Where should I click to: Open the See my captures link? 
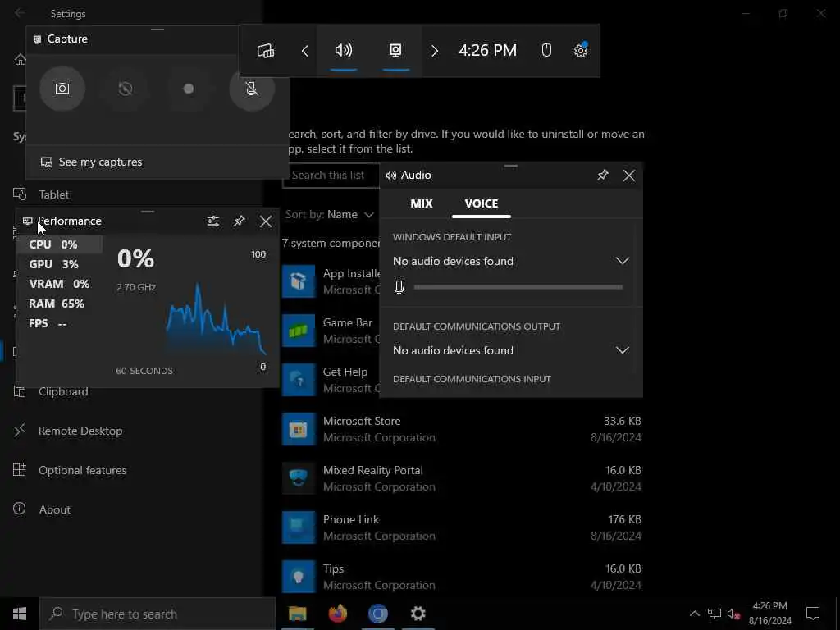pos(92,162)
